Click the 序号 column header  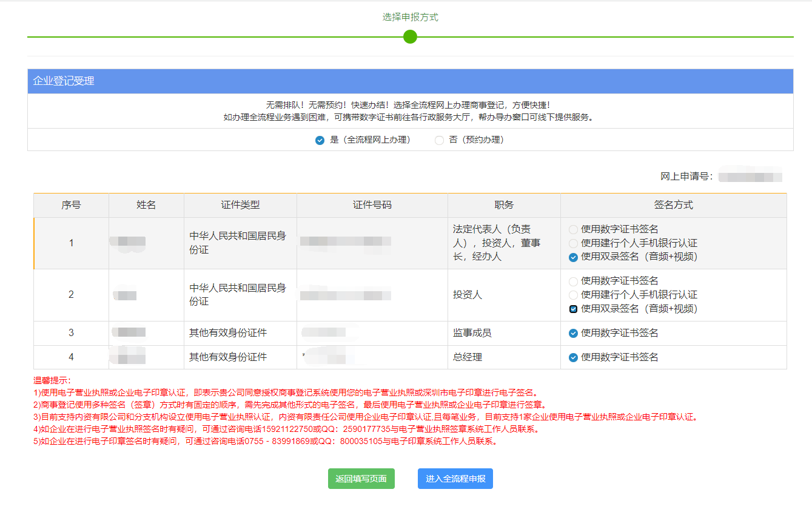click(71, 205)
